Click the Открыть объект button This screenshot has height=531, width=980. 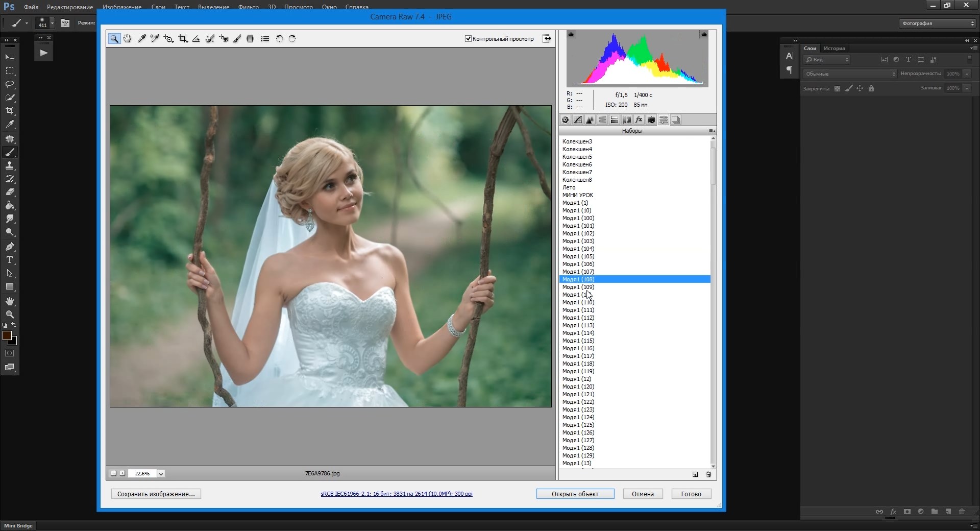(x=575, y=494)
